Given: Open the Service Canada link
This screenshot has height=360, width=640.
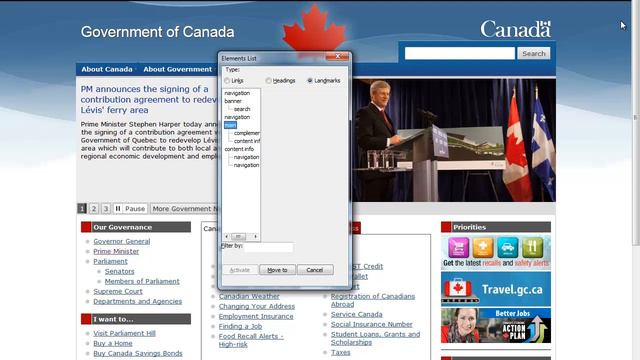Looking at the screenshot, I should pos(357,314).
